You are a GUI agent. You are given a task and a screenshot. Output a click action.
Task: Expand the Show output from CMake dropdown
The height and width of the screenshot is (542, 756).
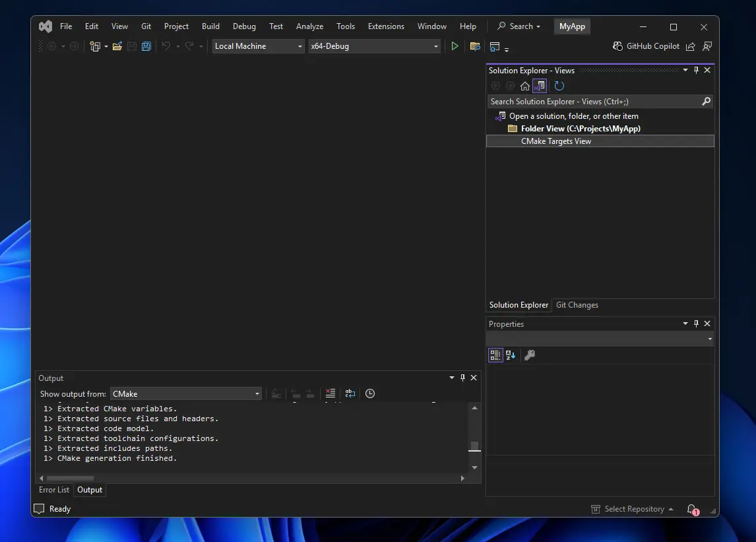tap(186, 394)
